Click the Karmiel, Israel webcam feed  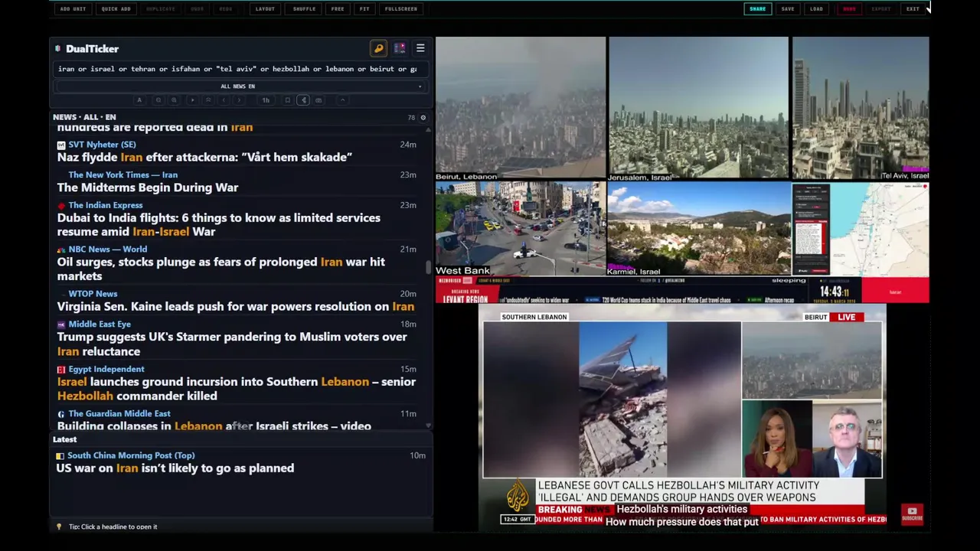coord(698,228)
